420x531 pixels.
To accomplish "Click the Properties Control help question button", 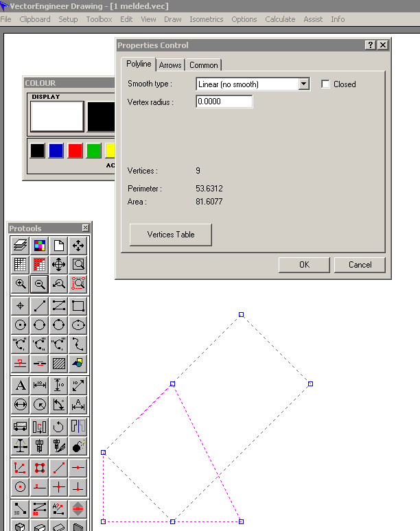I will coord(370,45).
